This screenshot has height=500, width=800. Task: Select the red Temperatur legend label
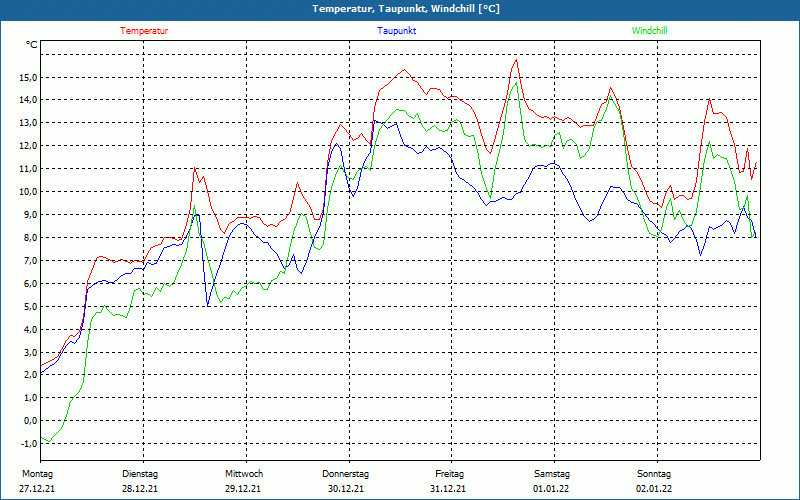(144, 31)
